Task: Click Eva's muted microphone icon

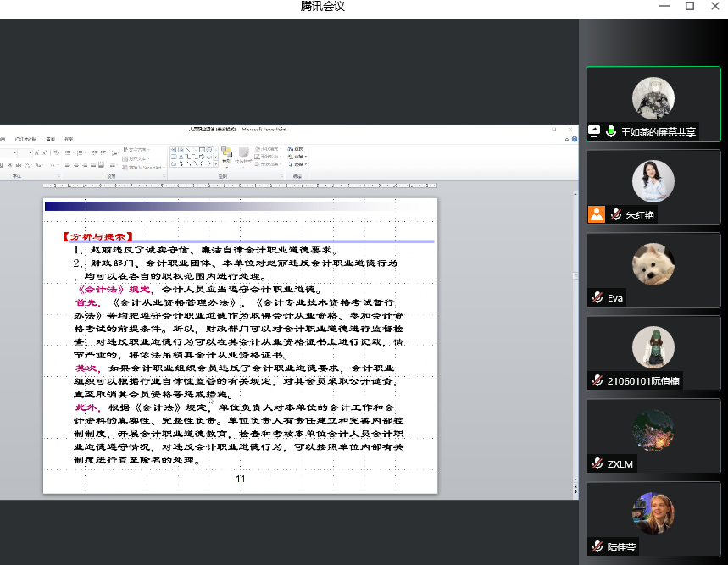Action: [598, 298]
